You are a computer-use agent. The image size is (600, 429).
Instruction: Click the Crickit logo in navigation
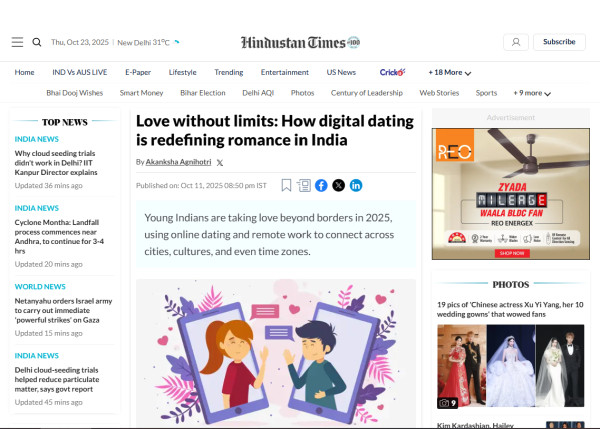click(392, 72)
